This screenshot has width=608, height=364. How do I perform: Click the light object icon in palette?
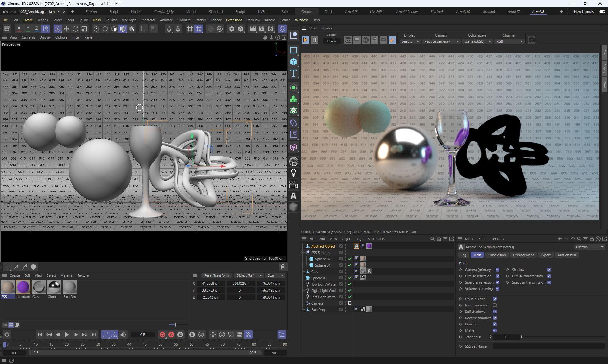(294, 173)
